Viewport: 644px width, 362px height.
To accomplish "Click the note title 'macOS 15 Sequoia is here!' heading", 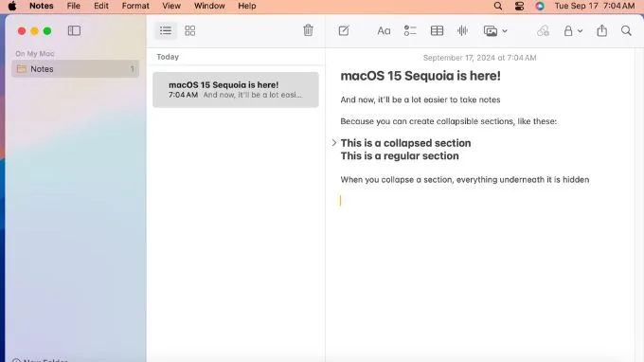I will pyautogui.click(x=420, y=76).
